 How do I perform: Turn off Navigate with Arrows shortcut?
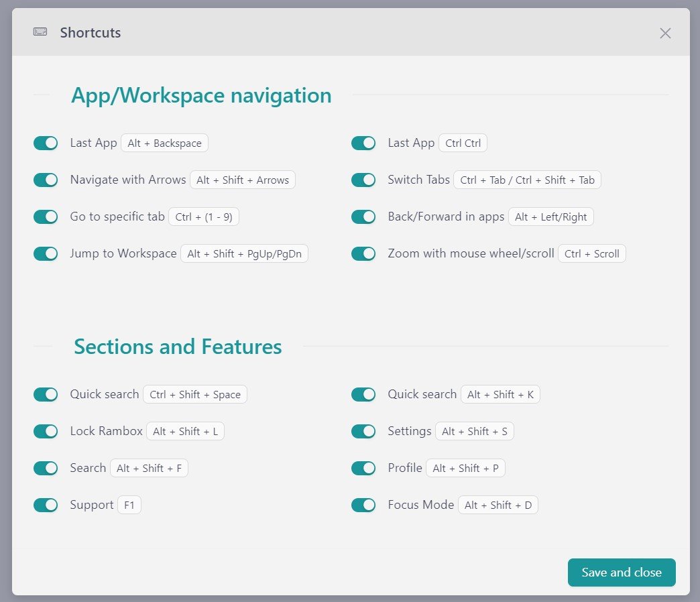point(46,180)
